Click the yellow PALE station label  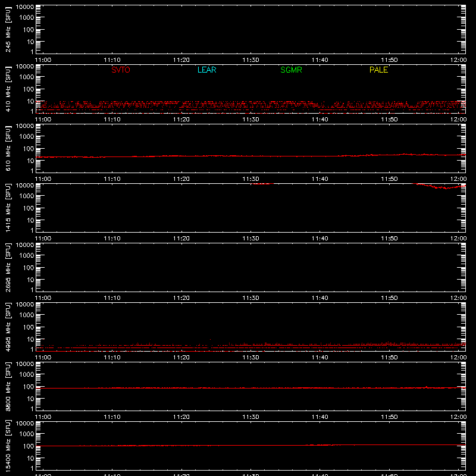click(x=378, y=70)
